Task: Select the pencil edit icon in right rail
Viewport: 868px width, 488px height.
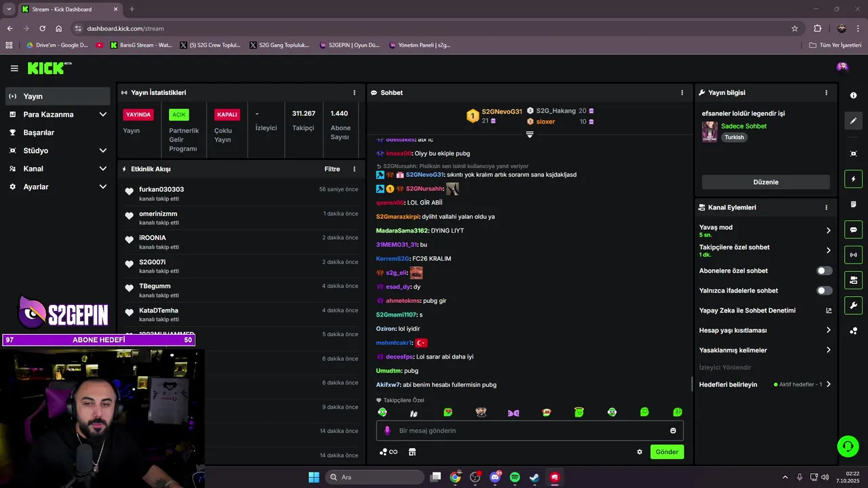Action: [x=853, y=121]
